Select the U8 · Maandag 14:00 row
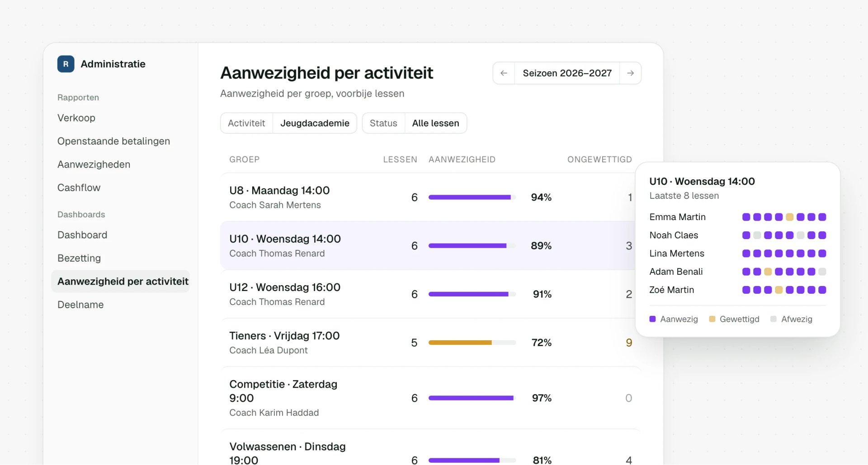868x465 pixels. pos(430,197)
